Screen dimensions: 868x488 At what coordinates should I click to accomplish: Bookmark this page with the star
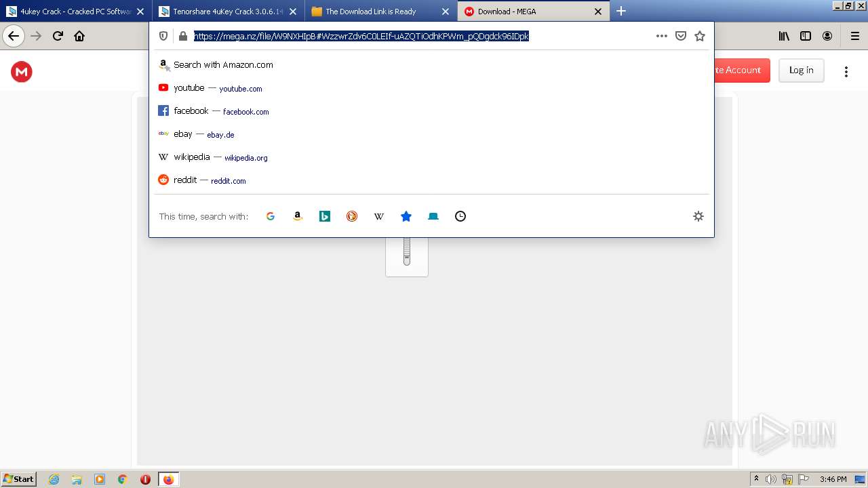tap(700, 37)
